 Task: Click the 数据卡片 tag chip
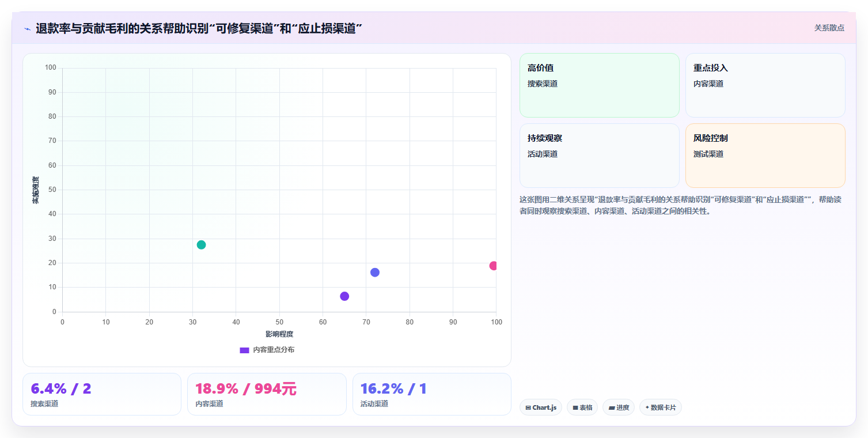661,407
